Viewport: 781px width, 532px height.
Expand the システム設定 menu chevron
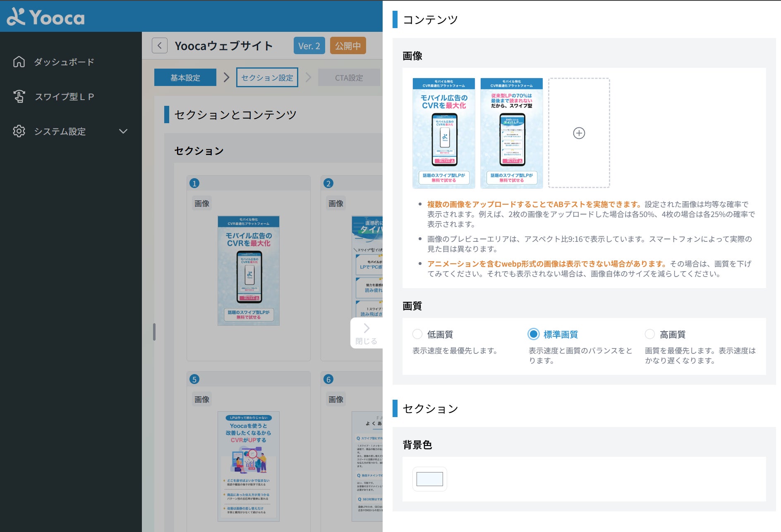(123, 131)
